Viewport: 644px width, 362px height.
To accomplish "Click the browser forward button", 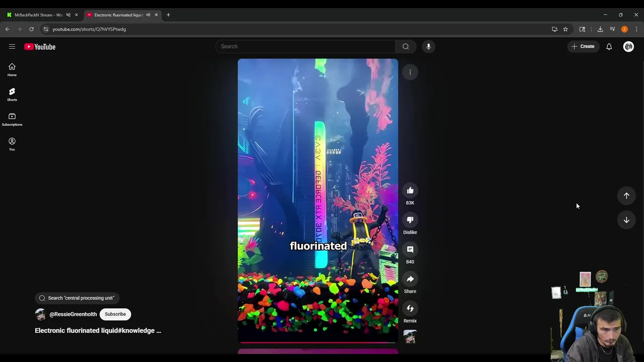I will (x=20, y=29).
